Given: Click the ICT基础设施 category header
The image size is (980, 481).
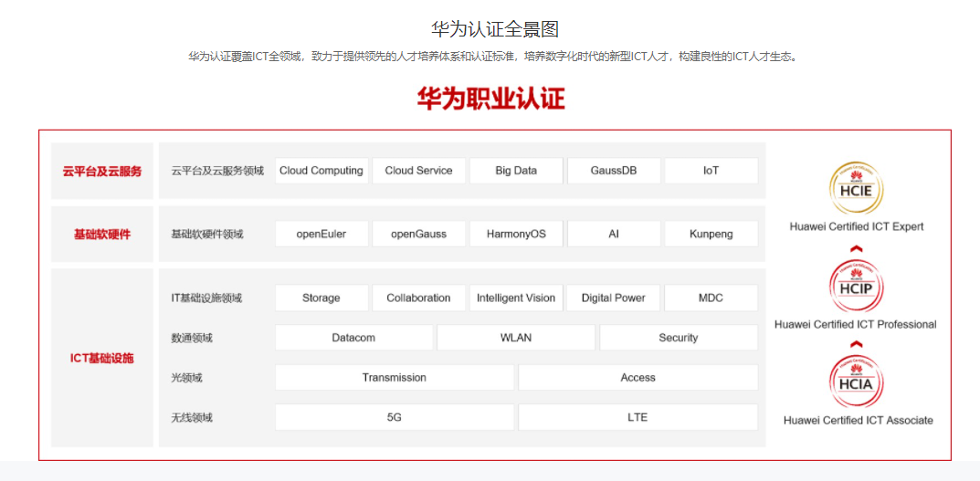Looking at the screenshot, I should tap(102, 358).
